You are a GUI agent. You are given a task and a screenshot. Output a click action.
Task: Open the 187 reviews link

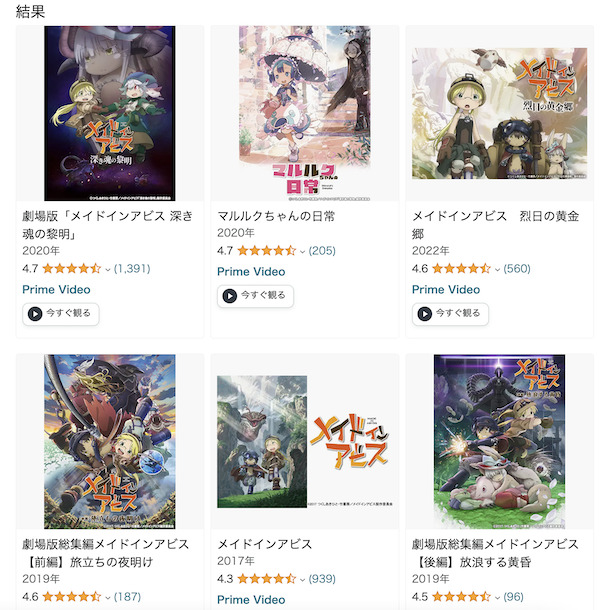point(127,597)
